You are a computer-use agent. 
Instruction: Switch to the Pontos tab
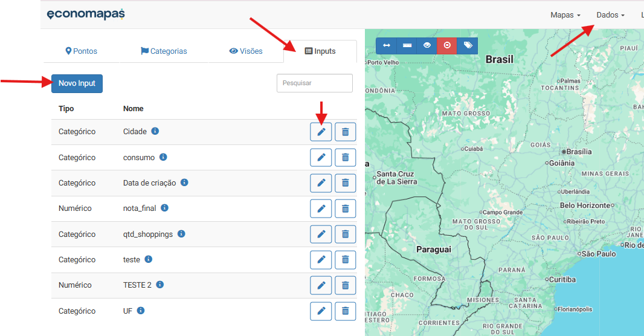82,51
